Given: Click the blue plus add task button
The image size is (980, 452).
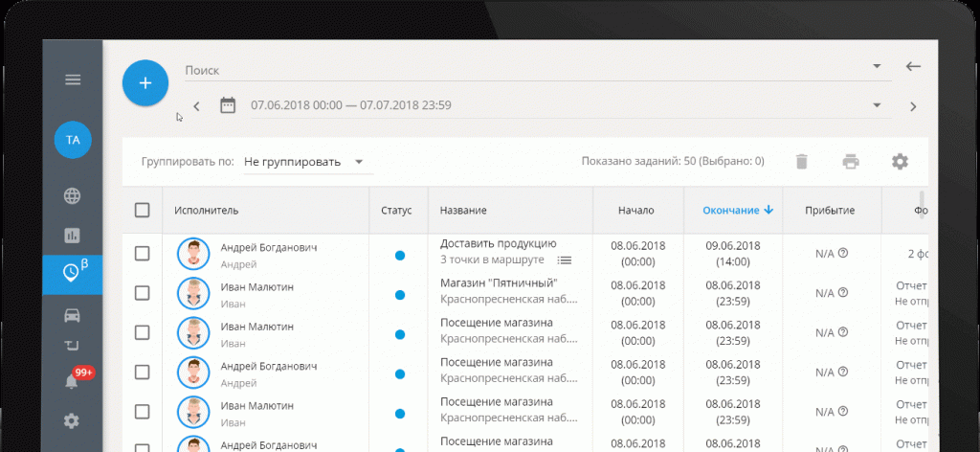Looking at the screenshot, I should tap(145, 83).
